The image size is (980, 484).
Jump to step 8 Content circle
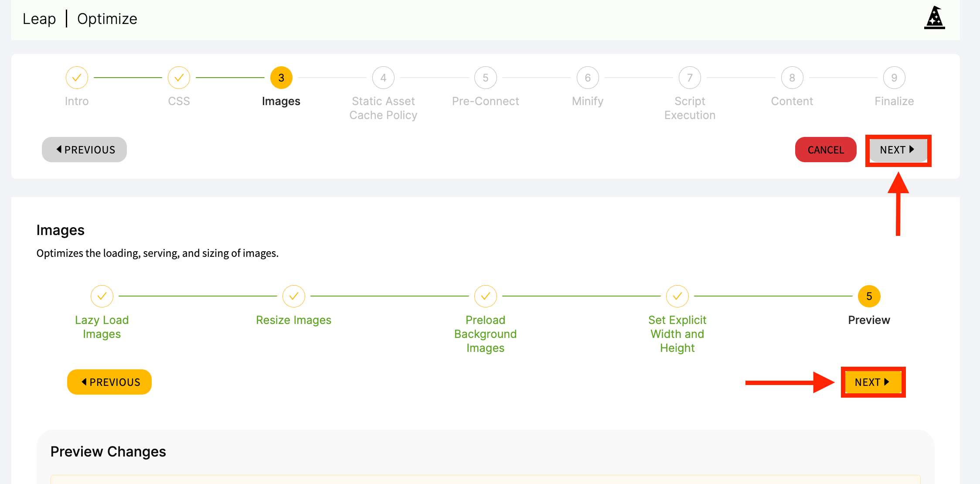pos(792,78)
